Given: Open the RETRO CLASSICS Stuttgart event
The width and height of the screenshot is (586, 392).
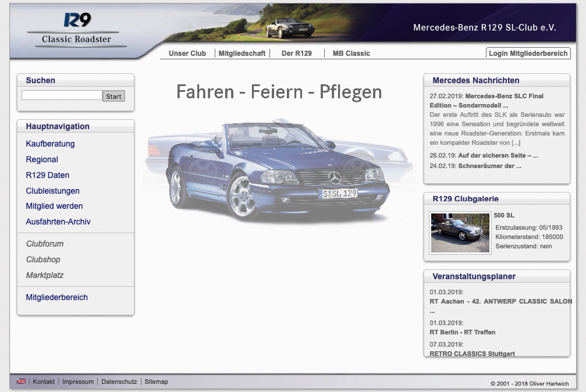Looking at the screenshot, I should click(472, 354).
